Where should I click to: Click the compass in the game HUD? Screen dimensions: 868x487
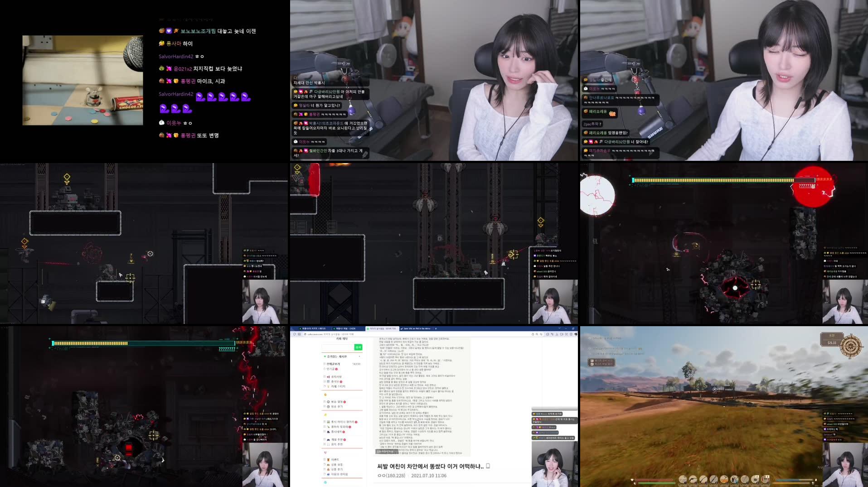pyautogui.click(x=851, y=346)
